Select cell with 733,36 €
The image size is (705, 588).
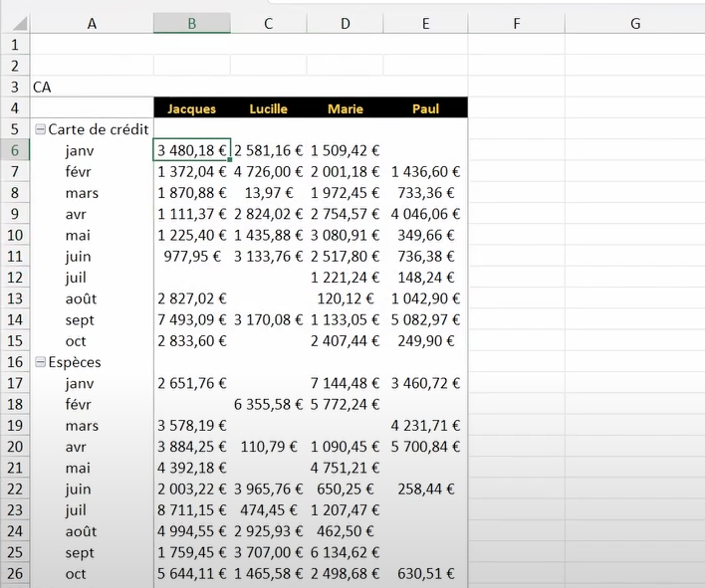[425, 193]
